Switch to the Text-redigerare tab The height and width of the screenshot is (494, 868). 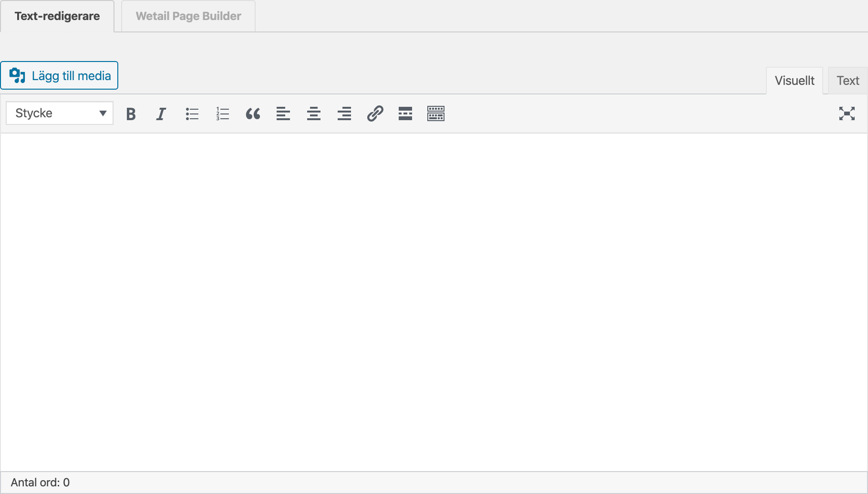[57, 16]
